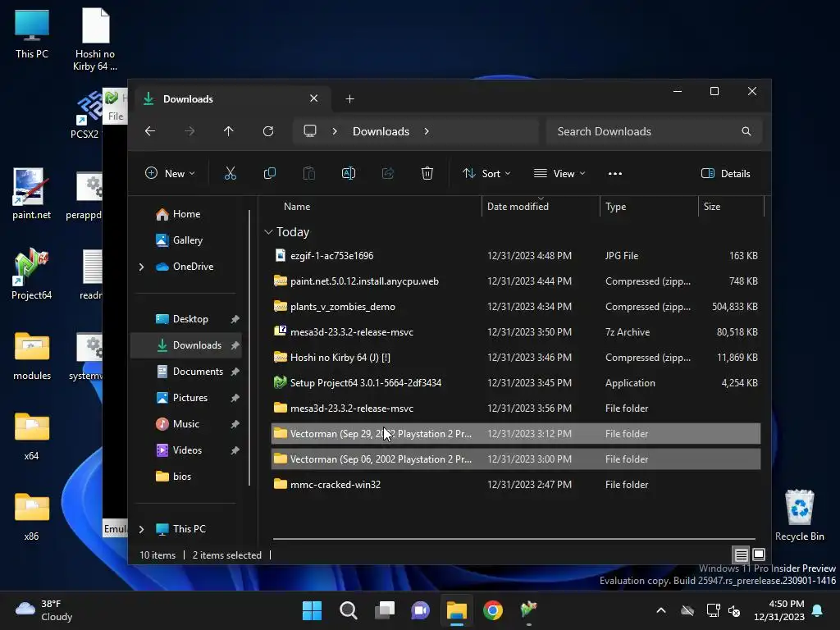Click the PC monitor icon in address bar
The height and width of the screenshot is (630, 840).
coord(310,131)
